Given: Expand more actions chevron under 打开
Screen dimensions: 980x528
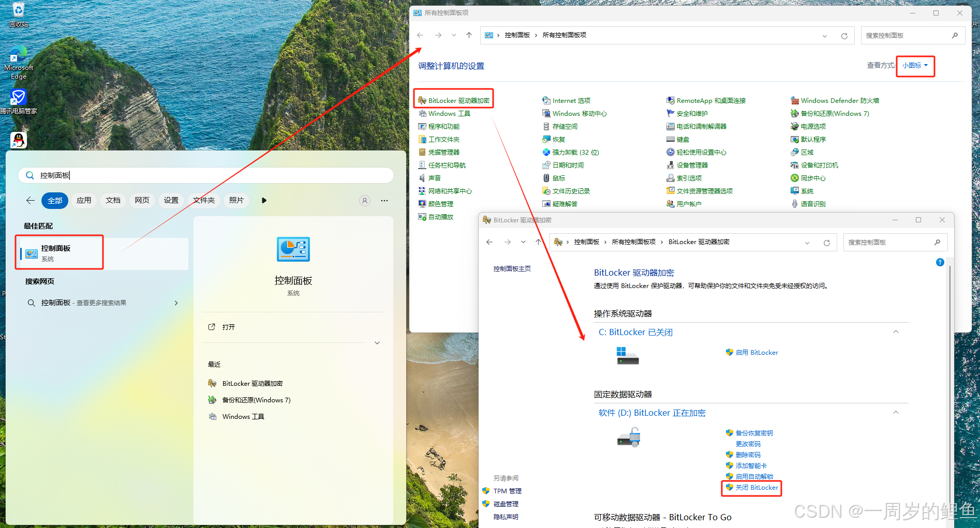Looking at the screenshot, I should point(377,343).
